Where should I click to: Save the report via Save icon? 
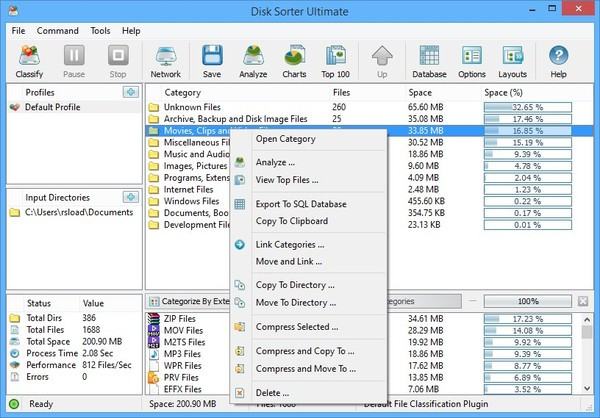[211, 60]
